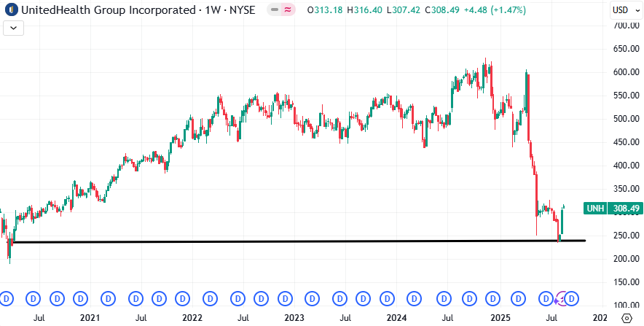644x326 pixels.
Task: Click the low value L307.42
Action: (x=403, y=10)
